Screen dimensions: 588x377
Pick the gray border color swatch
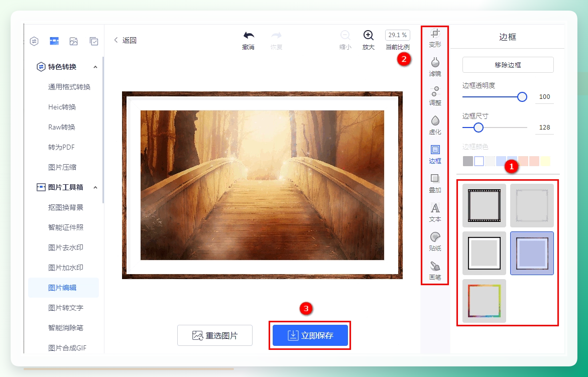coord(467,161)
